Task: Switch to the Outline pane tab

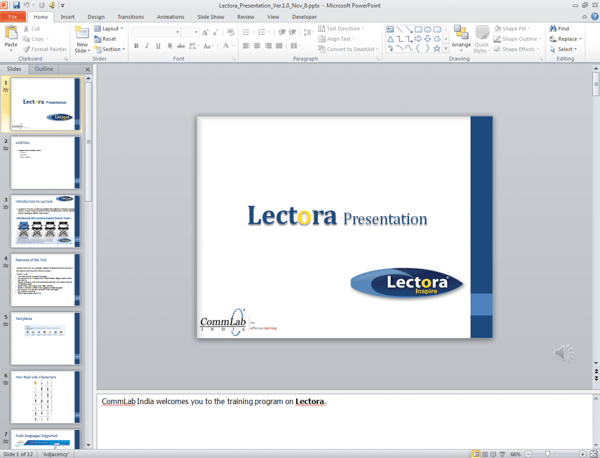Action: point(44,69)
